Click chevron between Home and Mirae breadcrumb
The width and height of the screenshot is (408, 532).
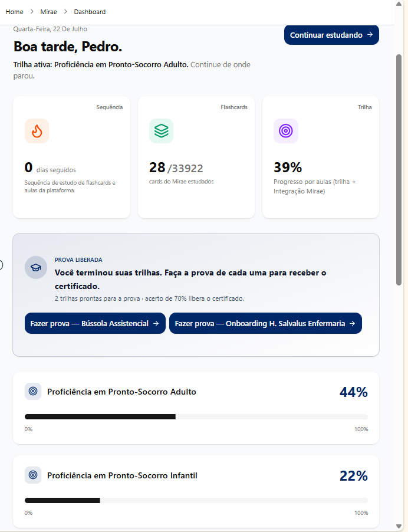click(32, 12)
